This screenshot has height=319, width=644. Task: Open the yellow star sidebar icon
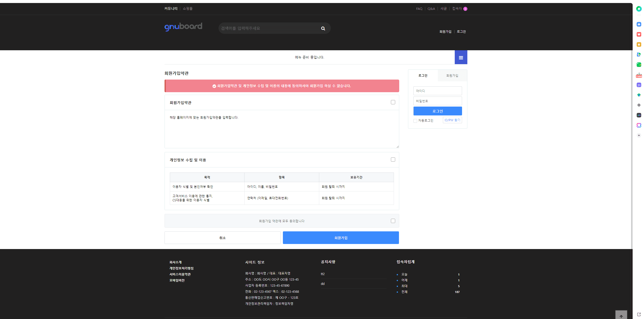639,44
